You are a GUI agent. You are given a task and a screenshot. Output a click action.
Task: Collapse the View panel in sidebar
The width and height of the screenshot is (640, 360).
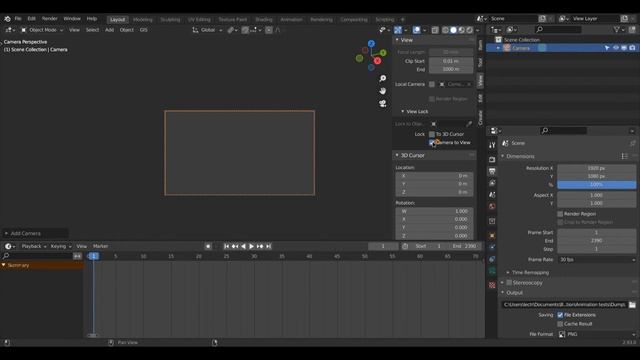pos(397,40)
